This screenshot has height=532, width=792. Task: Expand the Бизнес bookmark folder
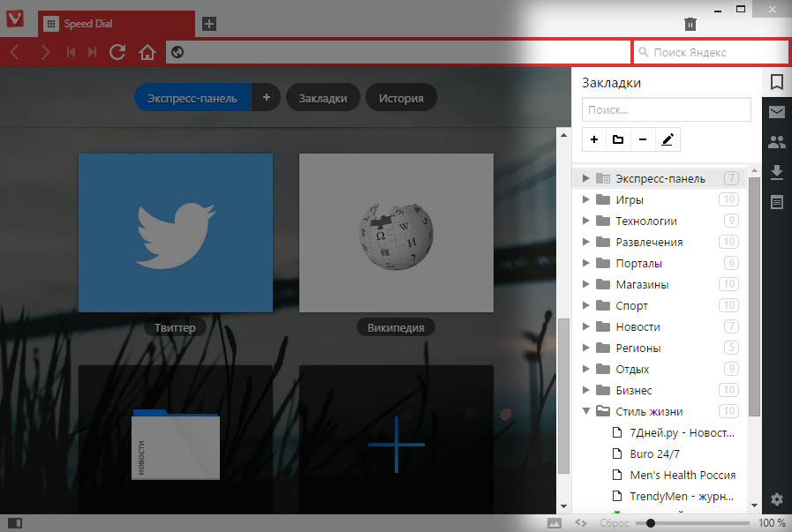[585, 390]
